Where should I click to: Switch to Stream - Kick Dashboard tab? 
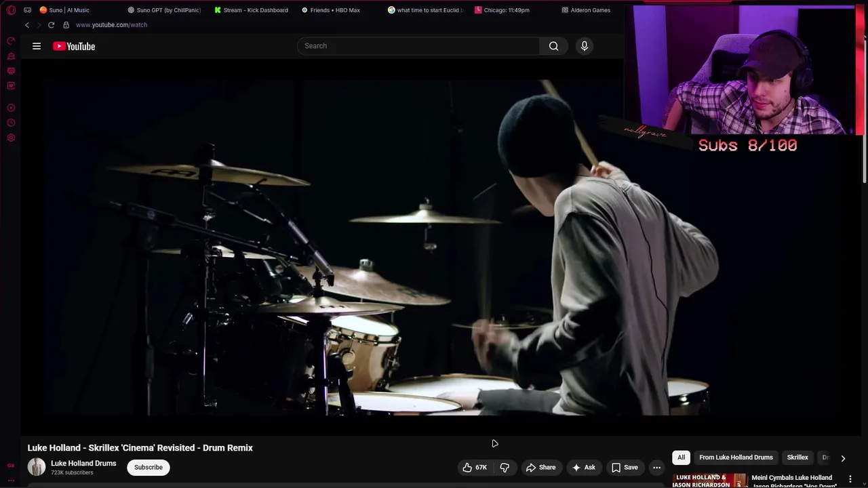click(x=251, y=10)
